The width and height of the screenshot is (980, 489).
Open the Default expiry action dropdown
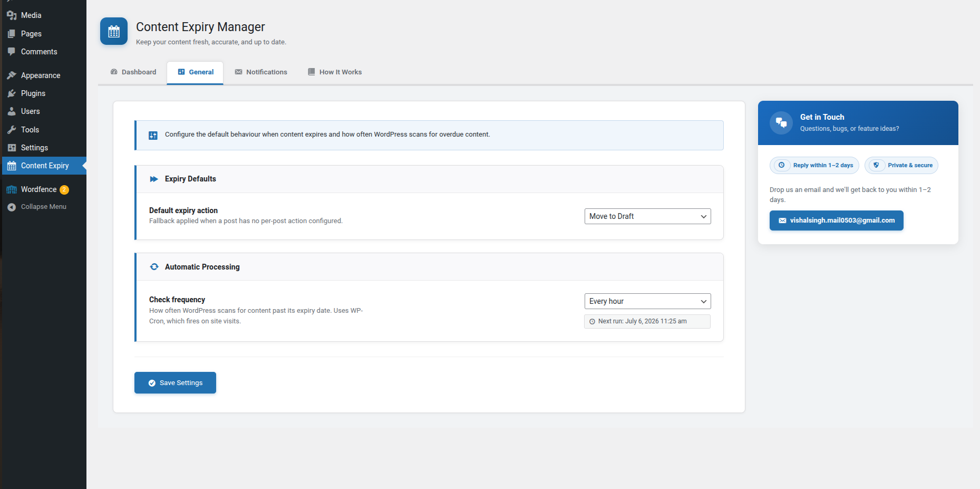pyautogui.click(x=647, y=216)
